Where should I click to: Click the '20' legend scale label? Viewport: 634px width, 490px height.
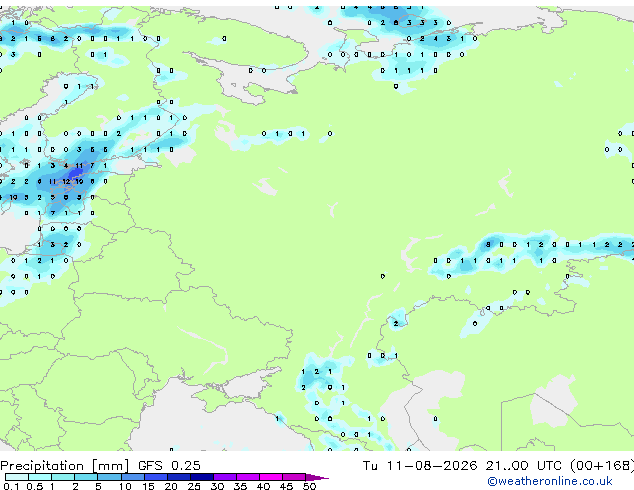point(171,486)
